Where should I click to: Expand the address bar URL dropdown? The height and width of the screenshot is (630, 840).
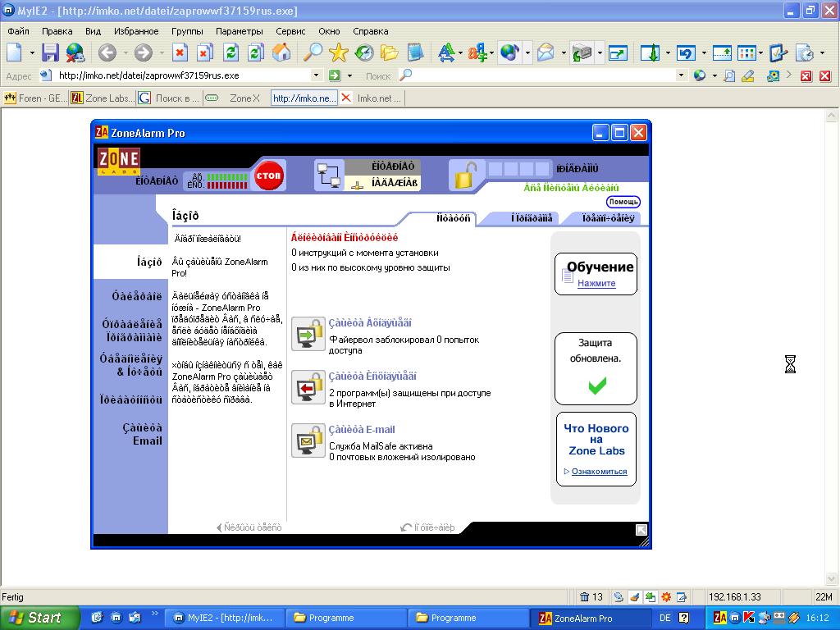(316, 75)
